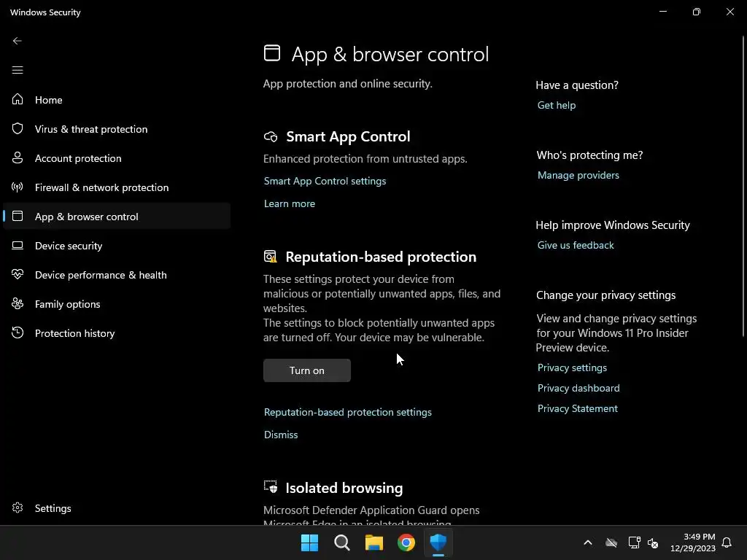Click the Isolated browsing heading
This screenshot has height=560, width=747.
click(344, 488)
